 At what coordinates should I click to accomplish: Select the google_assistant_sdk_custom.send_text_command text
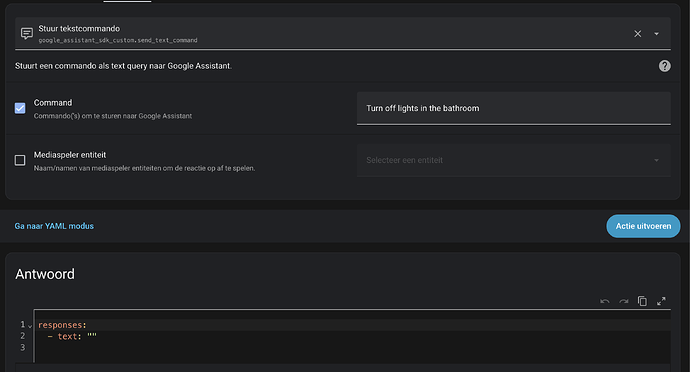pyautogui.click(x=118, y=40)
